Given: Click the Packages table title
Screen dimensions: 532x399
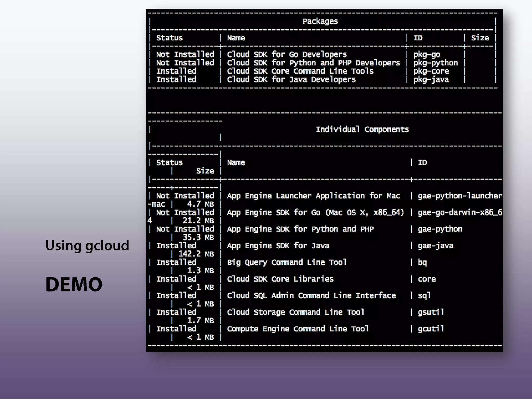Looking at the screenshot, I should (x=320, y=21).
